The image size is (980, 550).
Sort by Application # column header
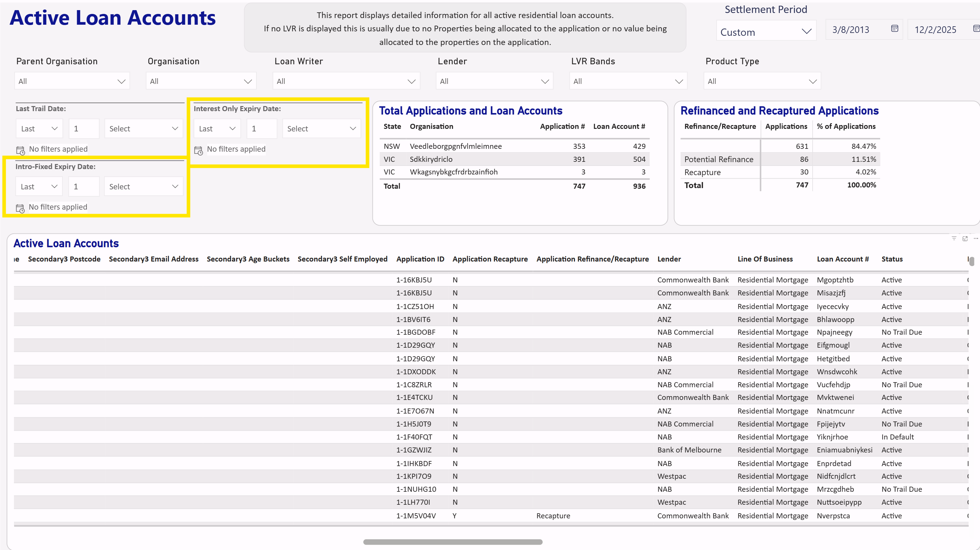pos(562,127)
